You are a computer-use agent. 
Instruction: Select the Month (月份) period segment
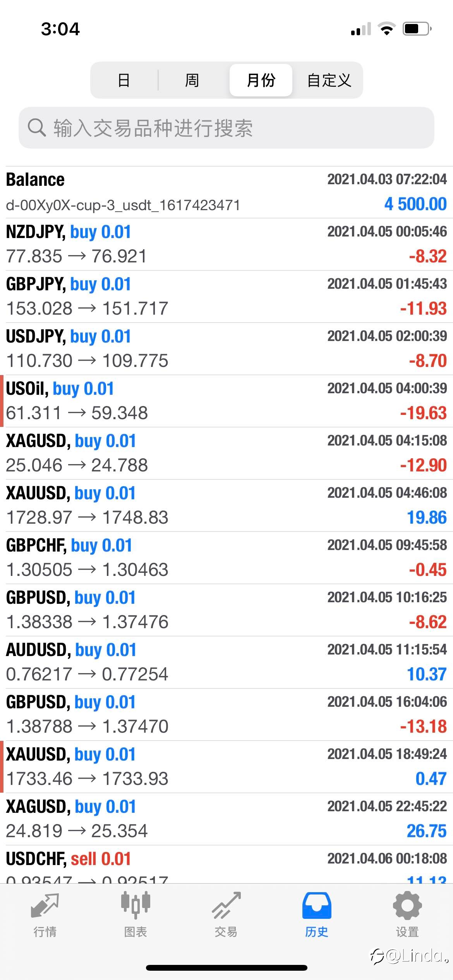tap(261, 80)
